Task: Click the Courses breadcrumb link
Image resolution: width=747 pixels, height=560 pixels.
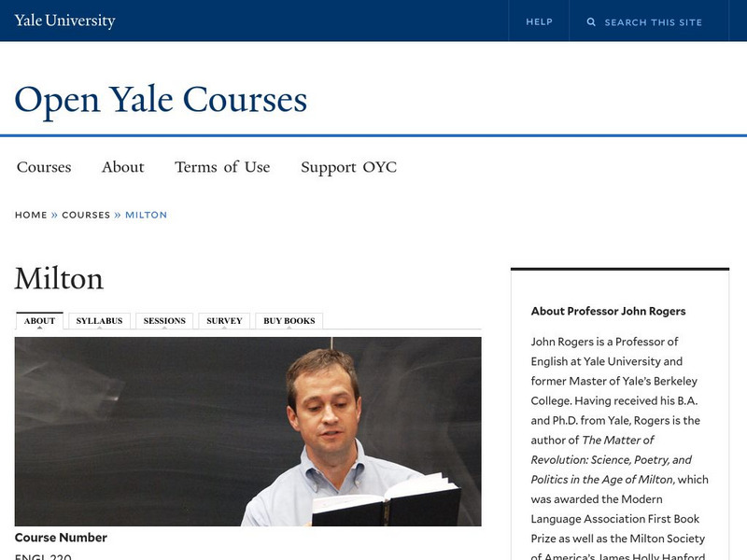Action: click(86, 215)
